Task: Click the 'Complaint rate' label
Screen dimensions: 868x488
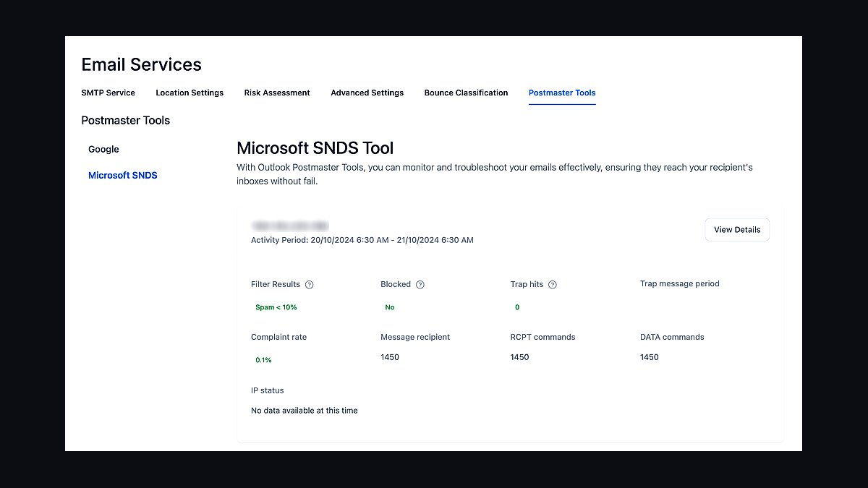Action: [279, 337]
